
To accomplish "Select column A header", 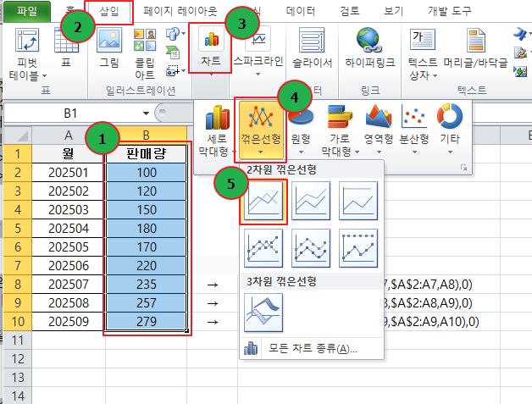I will pyautogui.click(x=69, y=136).
